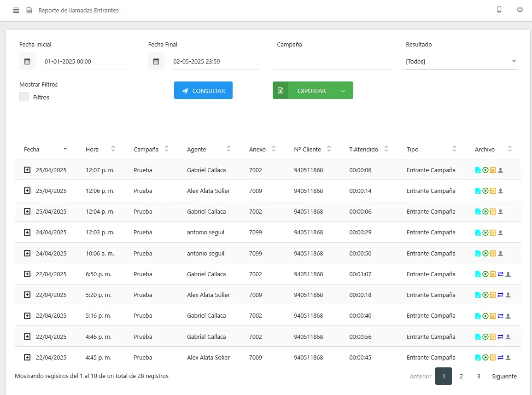Select current page 1 in pagination

click(444, 376)
